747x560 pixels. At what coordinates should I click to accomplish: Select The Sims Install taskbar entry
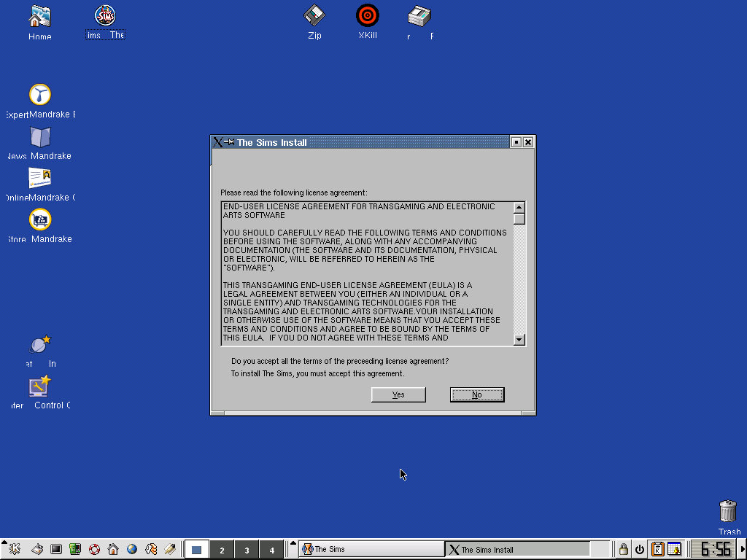pyautogui.click(x=518, y=549)
